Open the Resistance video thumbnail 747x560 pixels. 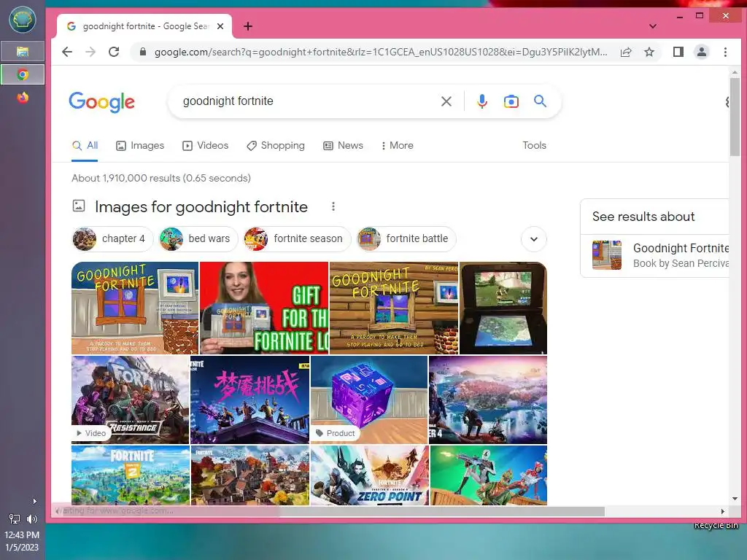click(x=130, y=400)
